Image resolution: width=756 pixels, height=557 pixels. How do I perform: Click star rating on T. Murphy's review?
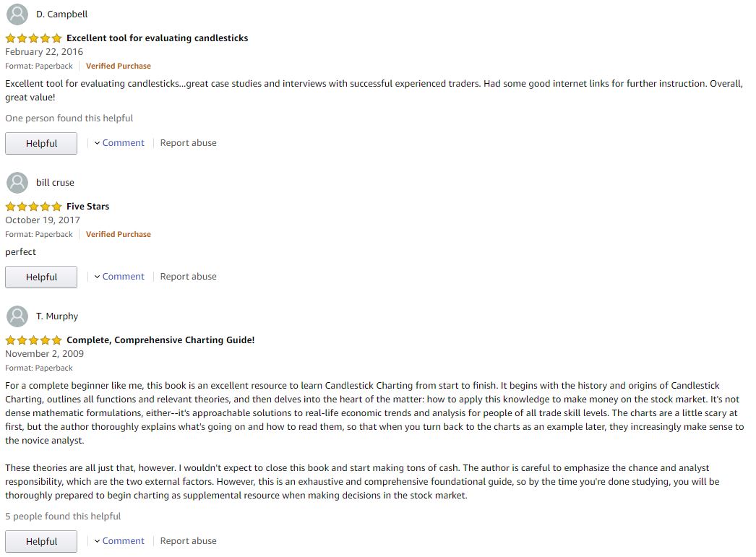33,340
